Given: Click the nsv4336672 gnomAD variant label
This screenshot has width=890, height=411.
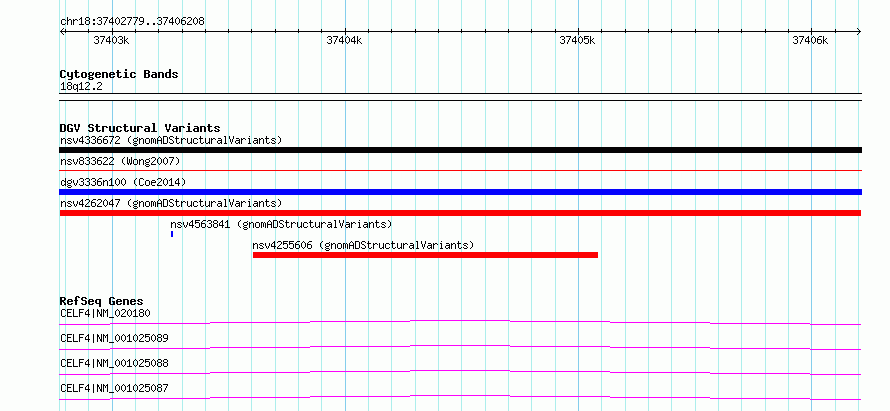Looking at the screenshot, I should (171, 140).
